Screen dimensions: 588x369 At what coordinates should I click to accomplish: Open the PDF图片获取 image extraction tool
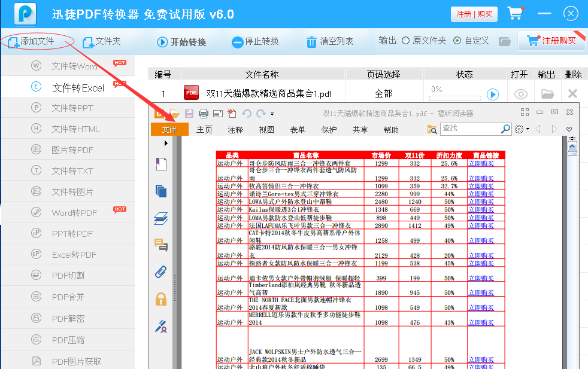[x=68, y=361]
